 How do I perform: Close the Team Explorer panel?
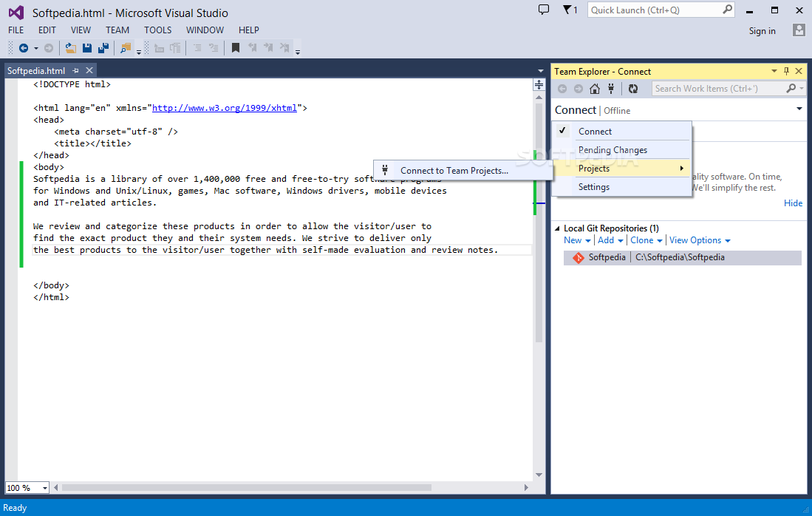799,71
